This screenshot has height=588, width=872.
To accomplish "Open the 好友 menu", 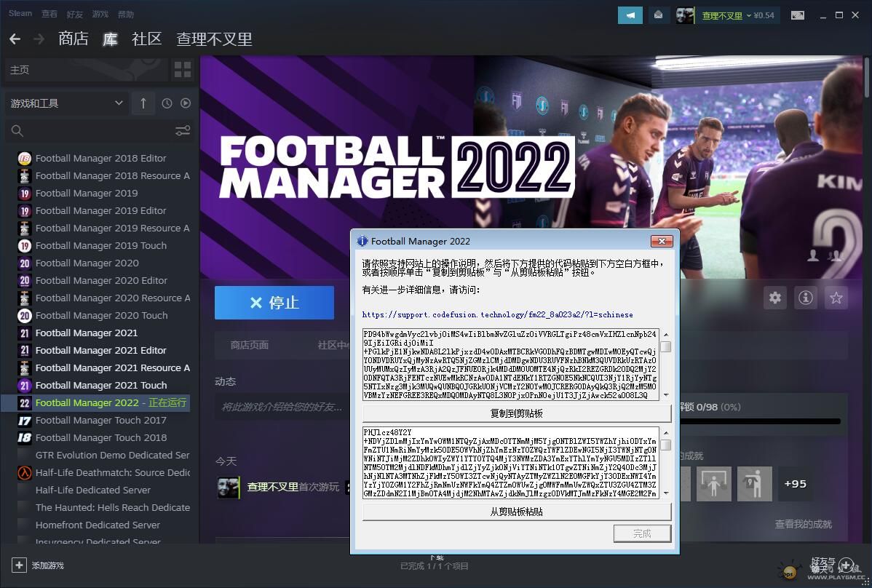I will [74, 14].
